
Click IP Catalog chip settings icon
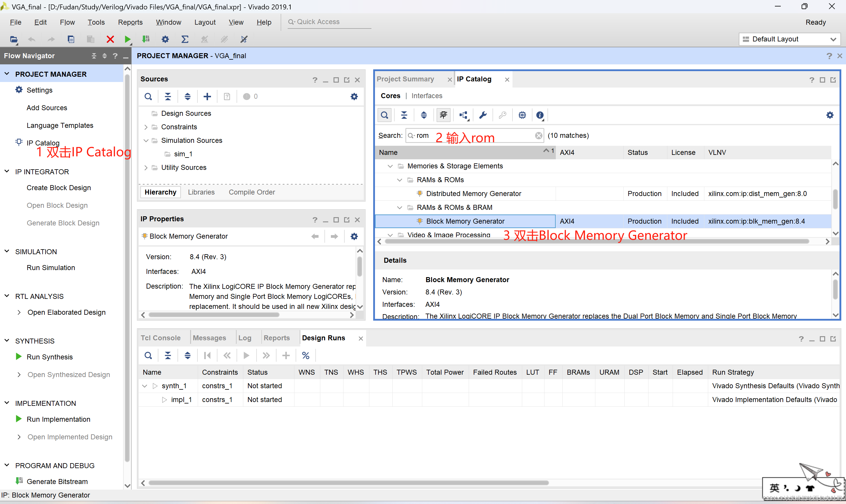pos(522,115)
